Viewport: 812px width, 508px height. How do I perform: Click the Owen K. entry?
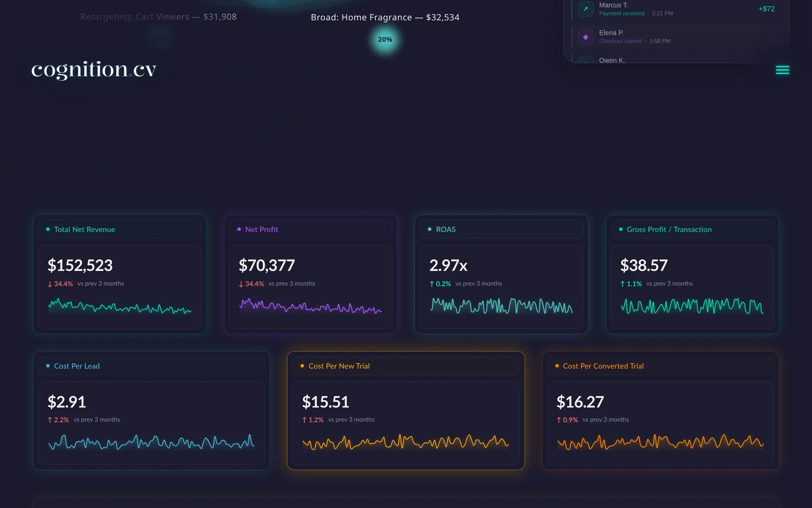coord(612,60)
